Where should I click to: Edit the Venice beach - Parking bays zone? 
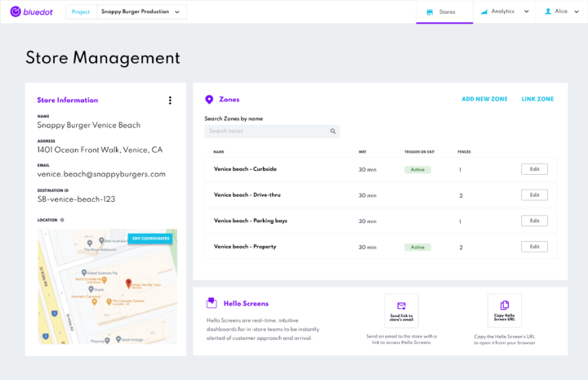click(534, 221)
